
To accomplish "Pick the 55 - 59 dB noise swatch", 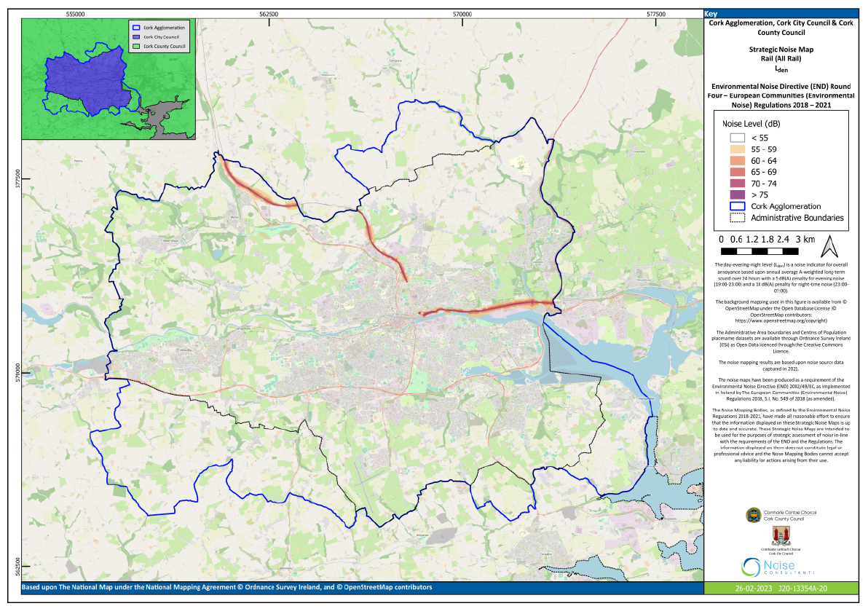I will click(735, 149).
